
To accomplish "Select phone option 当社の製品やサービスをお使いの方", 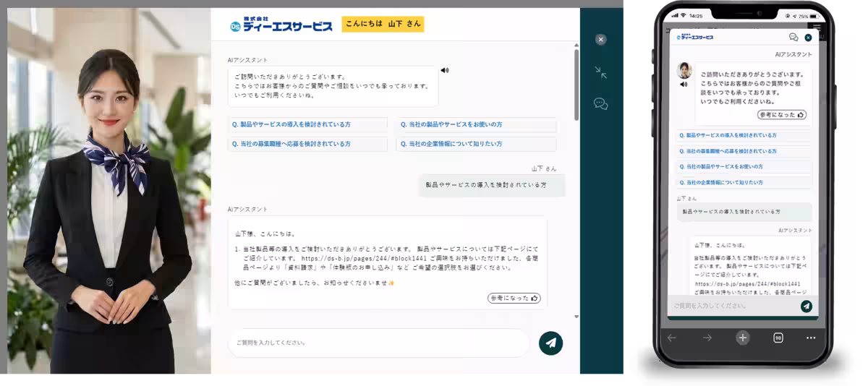I will coord(744,167).
